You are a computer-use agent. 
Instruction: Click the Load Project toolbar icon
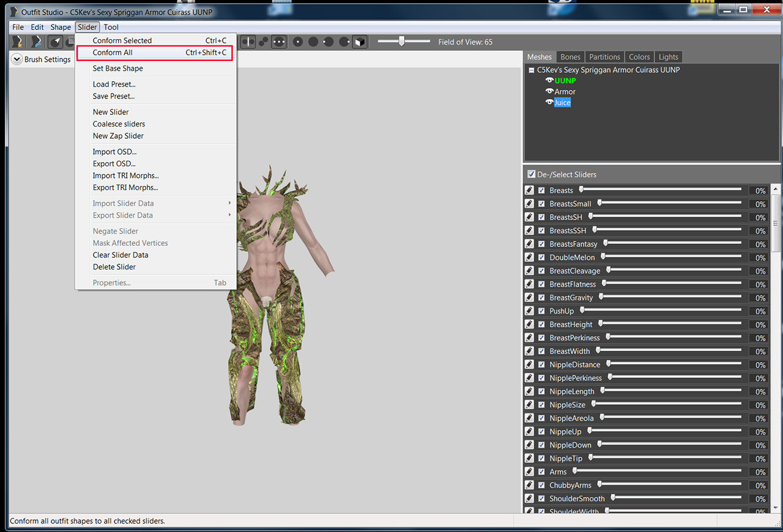click(37, 42)
